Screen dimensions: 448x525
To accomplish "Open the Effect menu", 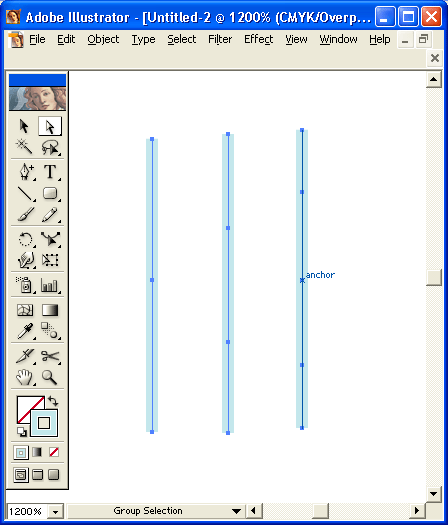I will pos(258,40).
